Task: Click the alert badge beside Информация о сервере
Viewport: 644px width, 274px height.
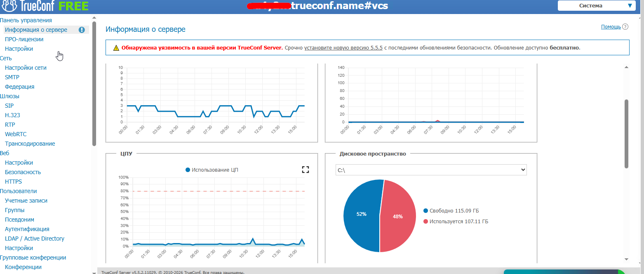Action: point(82,30)
